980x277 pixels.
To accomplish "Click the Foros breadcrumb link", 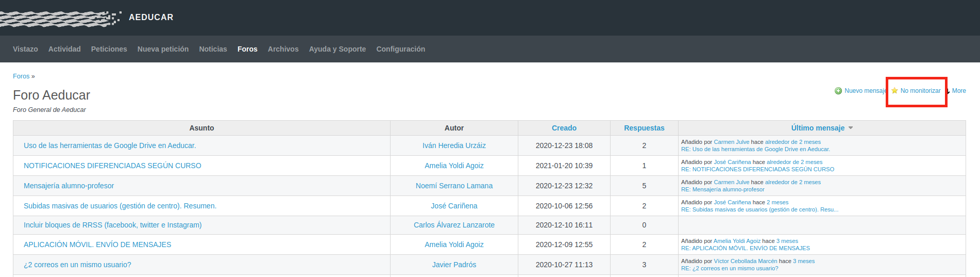I will 21,76.
